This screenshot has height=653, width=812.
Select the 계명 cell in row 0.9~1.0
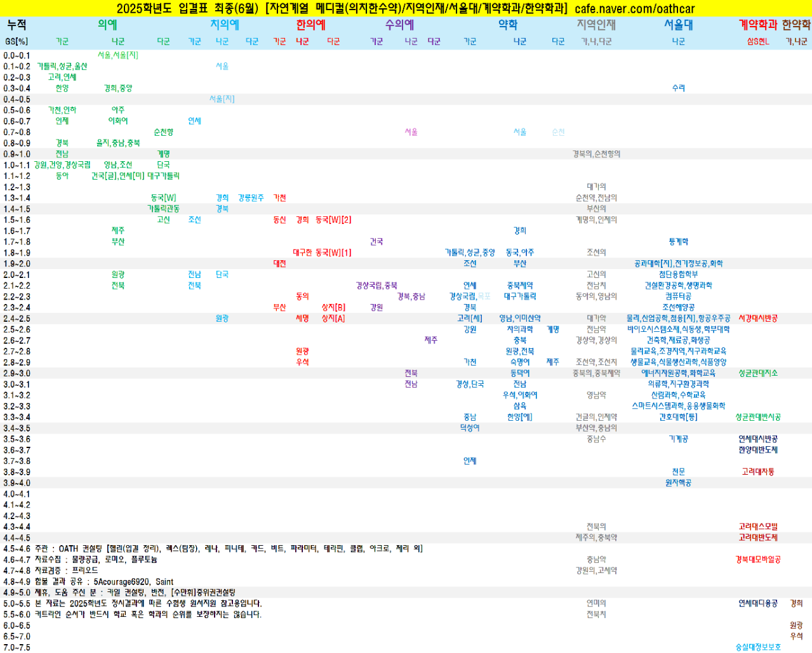point(164,154)
